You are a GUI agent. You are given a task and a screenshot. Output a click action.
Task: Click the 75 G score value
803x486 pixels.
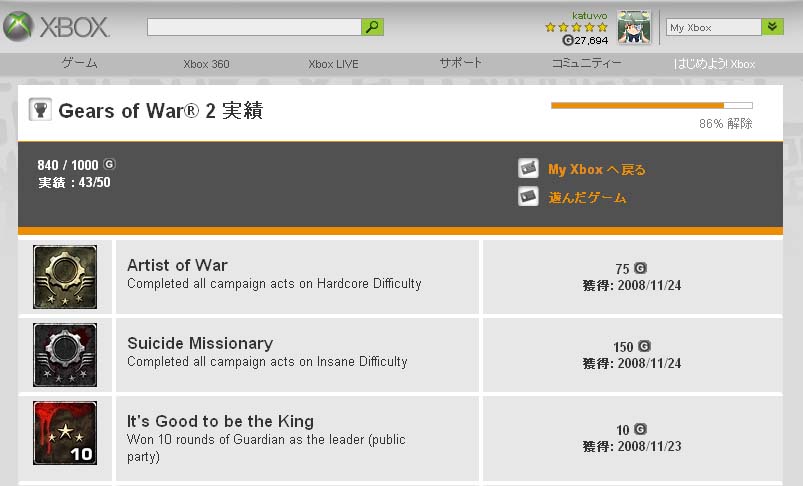[x=622, y=269]
